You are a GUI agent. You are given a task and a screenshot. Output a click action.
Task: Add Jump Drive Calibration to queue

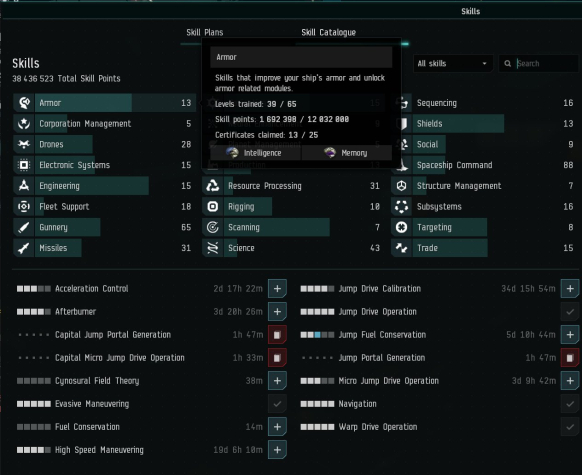click(570, 289)
